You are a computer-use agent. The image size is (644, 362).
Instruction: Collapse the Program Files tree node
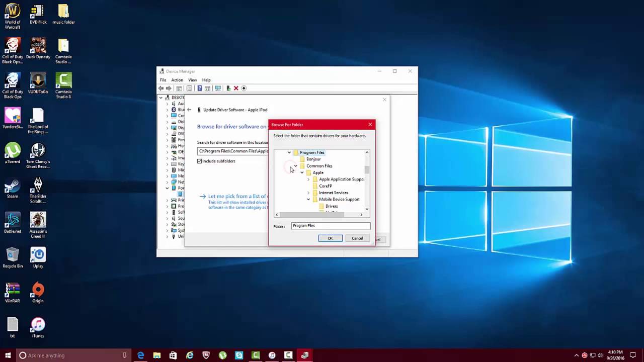tap(289, 152)
